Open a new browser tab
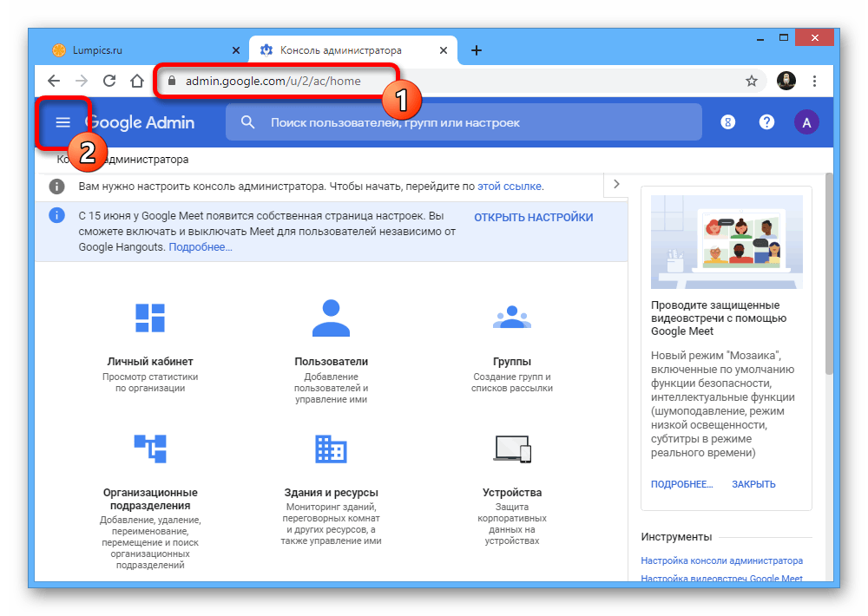868x616 pixels. pyautogui.click(x=476, y=50)
